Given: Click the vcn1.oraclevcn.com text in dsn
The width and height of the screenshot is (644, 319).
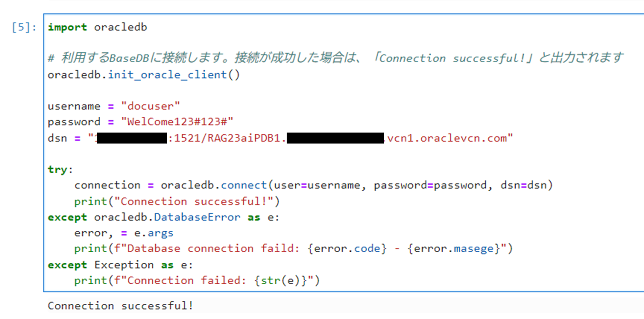Looking at the screenshot, I should point(447,138).
